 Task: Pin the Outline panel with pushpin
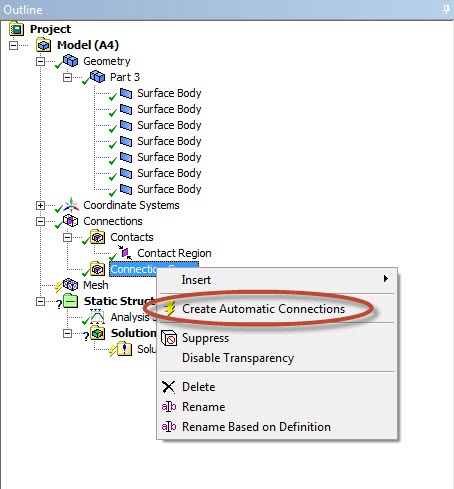(x=446, y=9)
